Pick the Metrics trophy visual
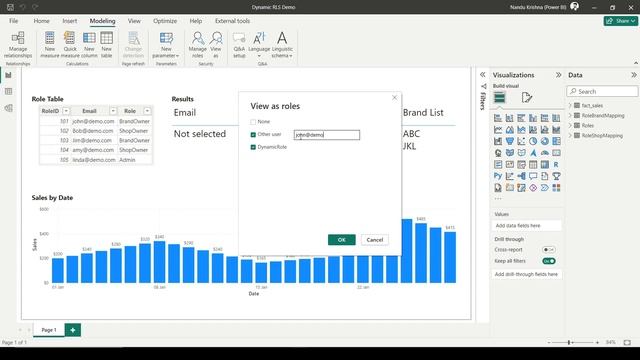The height and width of the screenshot is (360, 640). click(x=556, y=176)
